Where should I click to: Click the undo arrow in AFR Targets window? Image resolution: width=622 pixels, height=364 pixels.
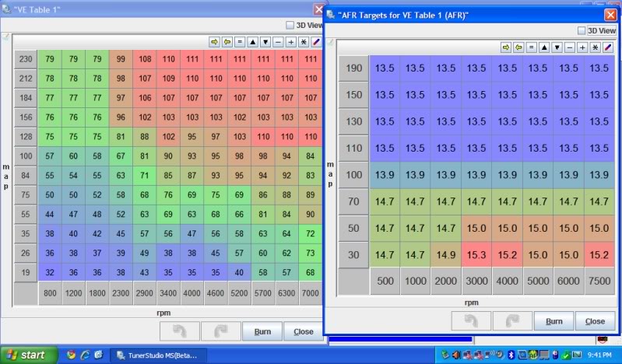point(471,320)
